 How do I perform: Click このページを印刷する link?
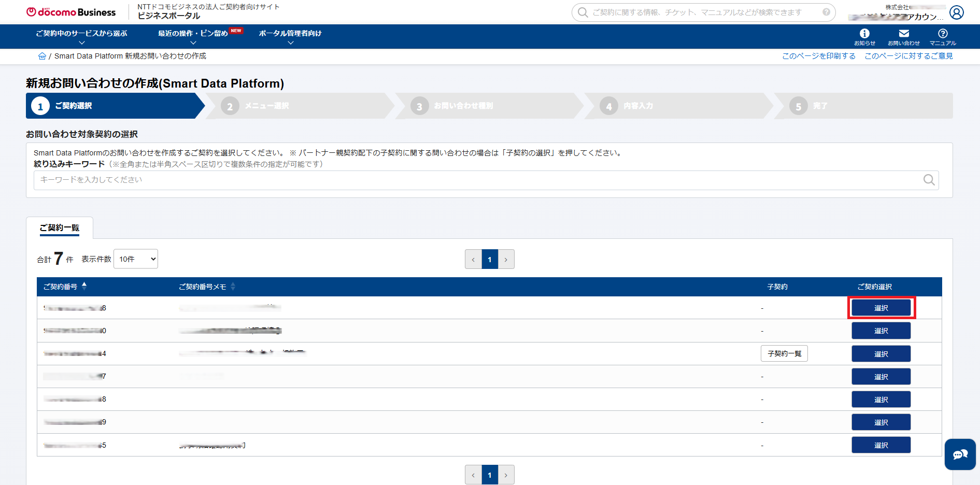[x=818, y=56]
